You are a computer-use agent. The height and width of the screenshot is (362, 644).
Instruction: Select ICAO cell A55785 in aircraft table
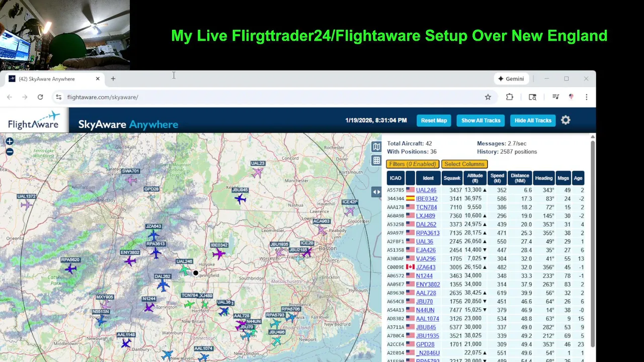coord(395,190)
